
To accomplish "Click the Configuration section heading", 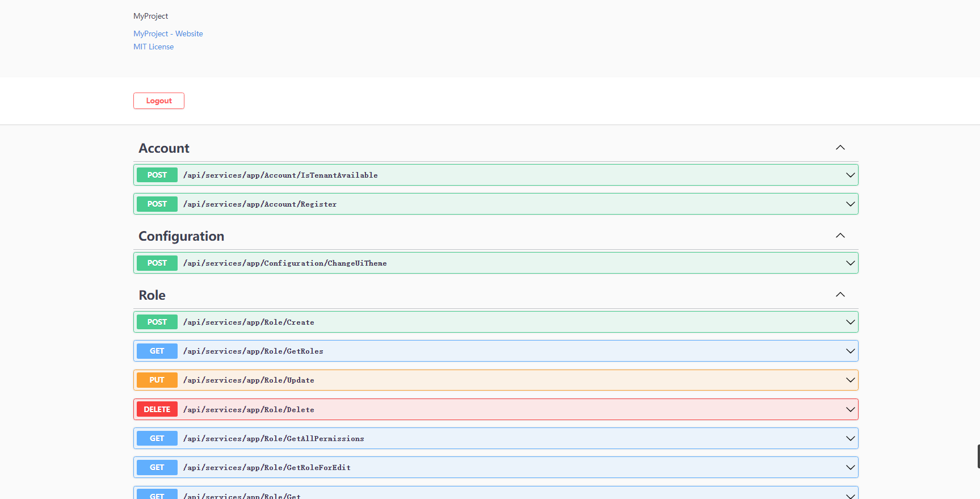I will [x=182, y=236].
